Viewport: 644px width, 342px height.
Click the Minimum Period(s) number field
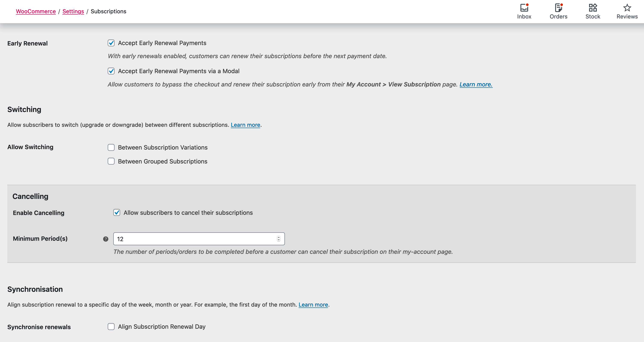[195, 239]
